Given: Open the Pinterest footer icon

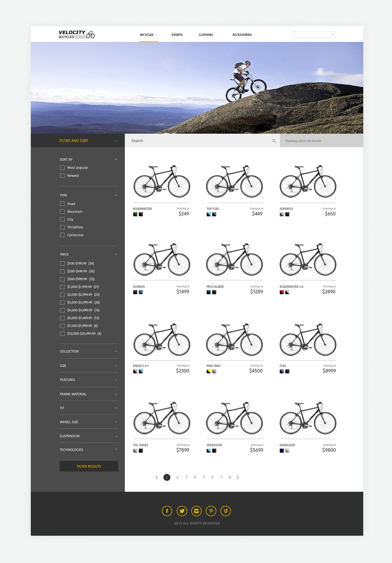Looking at the screenshot, I should tap(211, 511).
